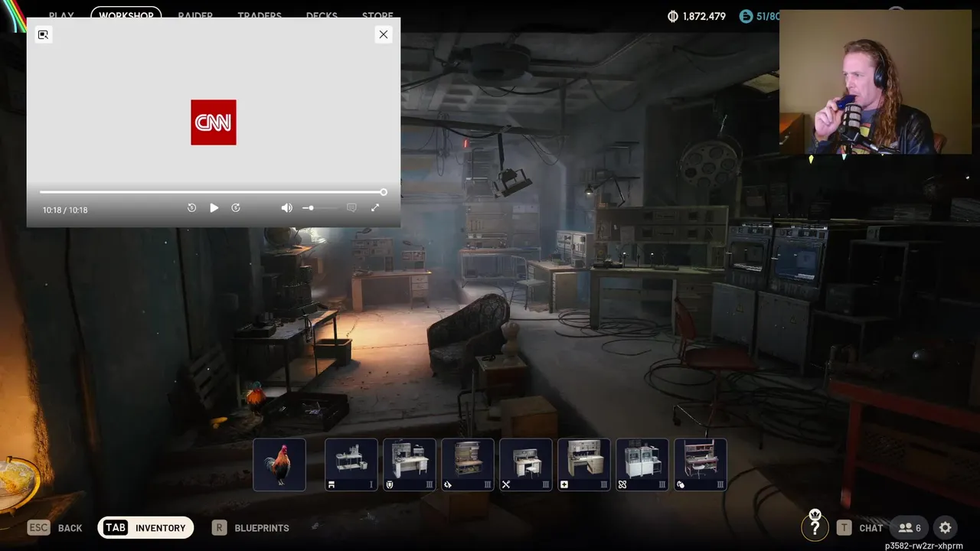Open the medical plus-icon station card

pos(584,465)
